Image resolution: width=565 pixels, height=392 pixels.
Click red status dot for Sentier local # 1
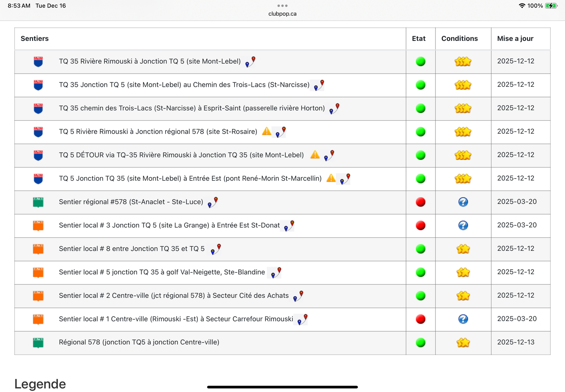click(x=420, y=319)
